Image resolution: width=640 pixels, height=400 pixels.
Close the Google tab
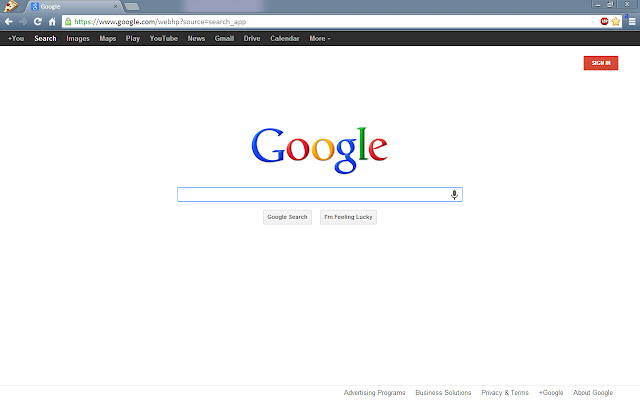click(x=115, y=7)
